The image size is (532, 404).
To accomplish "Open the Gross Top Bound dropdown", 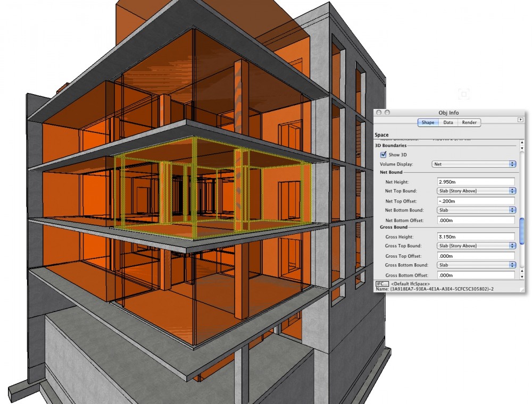I will [x=476, y=246].
